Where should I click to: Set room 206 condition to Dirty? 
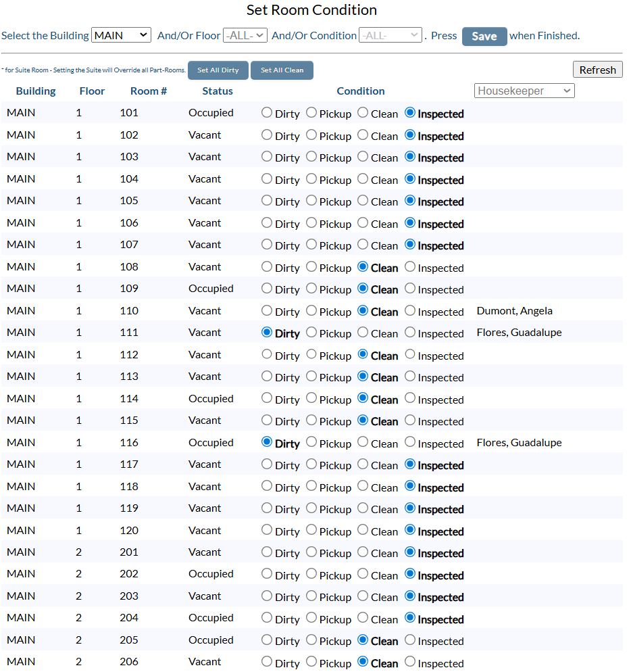pyautogui.click(x=267, y=663)
